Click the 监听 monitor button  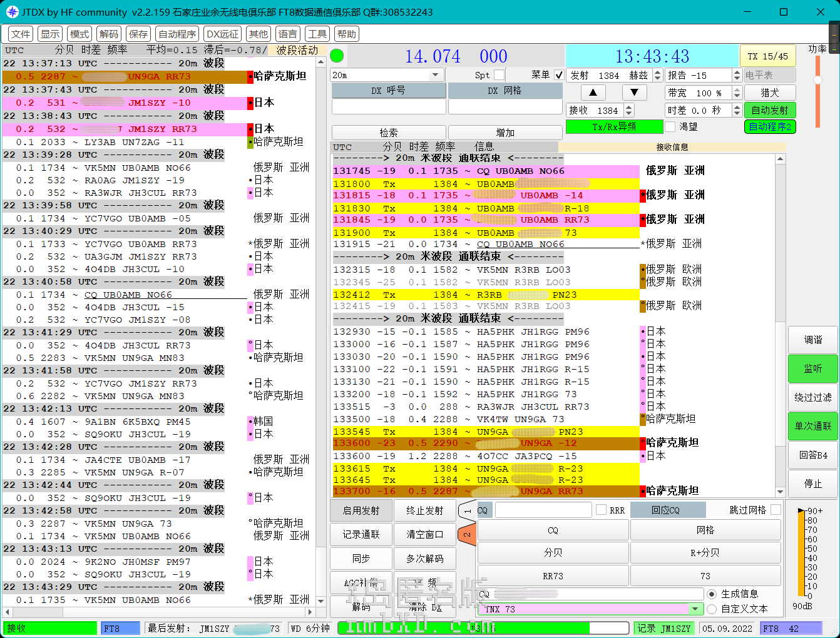point(812,368)
